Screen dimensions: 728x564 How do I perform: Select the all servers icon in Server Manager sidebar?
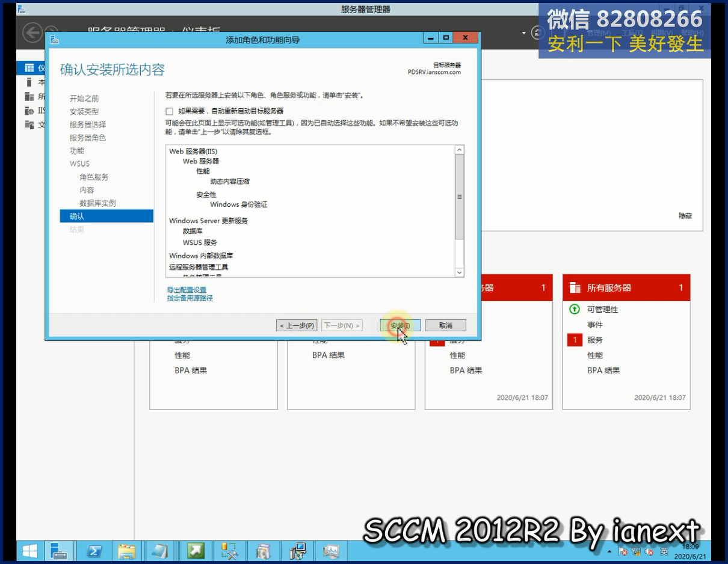tap(29, 96)
